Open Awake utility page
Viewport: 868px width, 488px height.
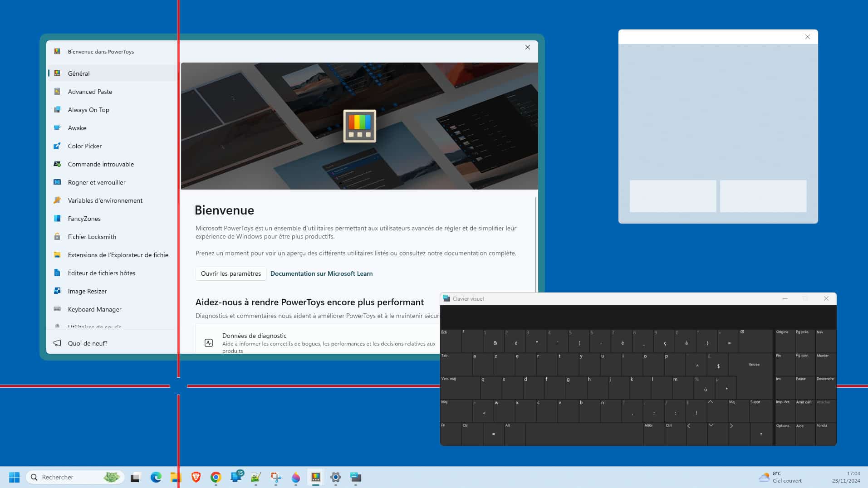112,127
